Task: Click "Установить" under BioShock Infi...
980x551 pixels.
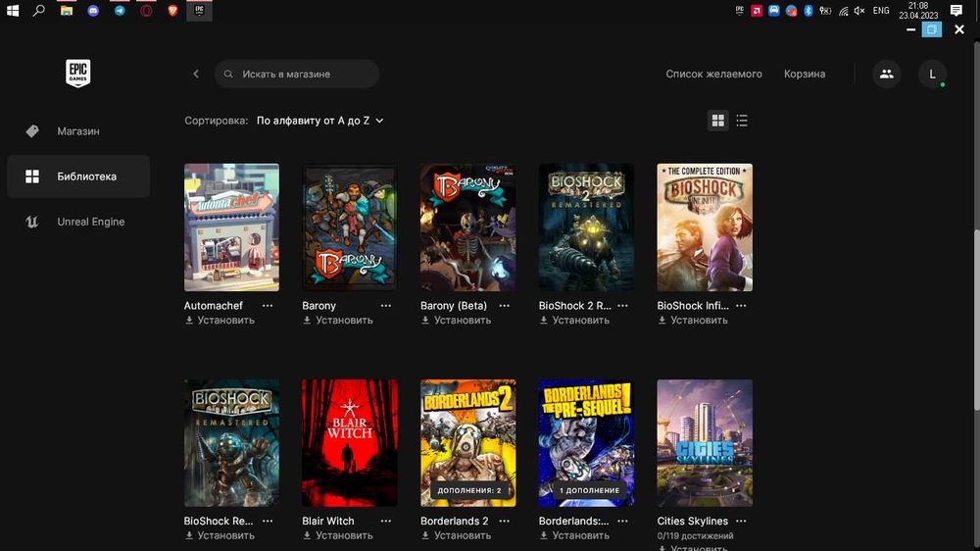Action: 693,321
